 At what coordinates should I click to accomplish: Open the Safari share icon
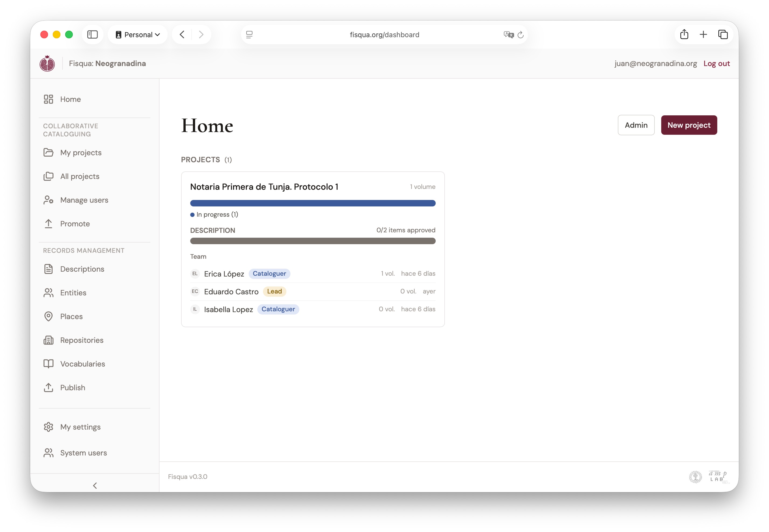(x=684, y=34)
